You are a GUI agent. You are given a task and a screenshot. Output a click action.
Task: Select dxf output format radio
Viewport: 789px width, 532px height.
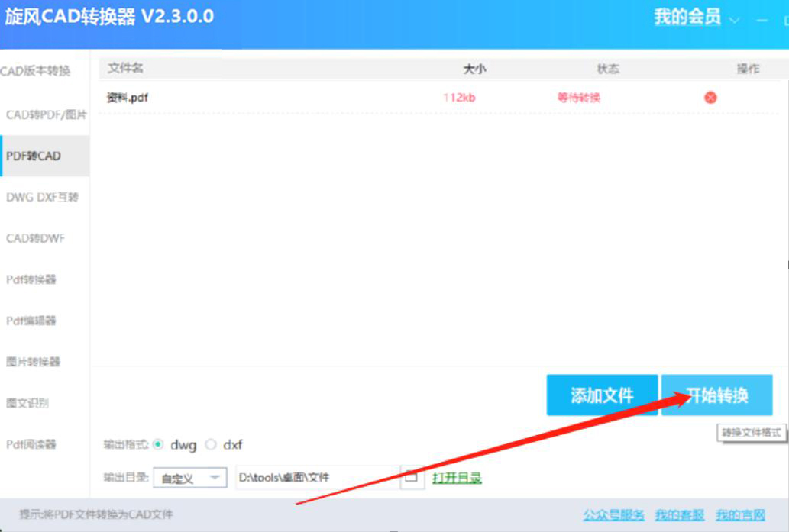(211, 444)
